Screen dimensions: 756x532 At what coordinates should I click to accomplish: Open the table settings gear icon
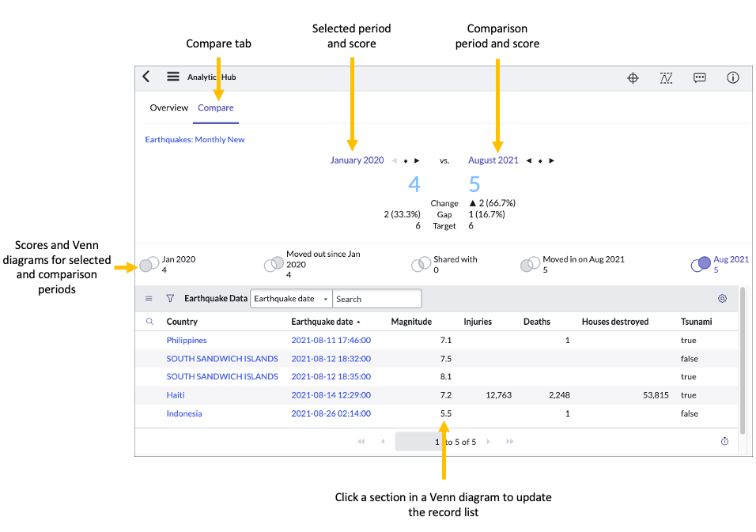[x=722, y=298]
